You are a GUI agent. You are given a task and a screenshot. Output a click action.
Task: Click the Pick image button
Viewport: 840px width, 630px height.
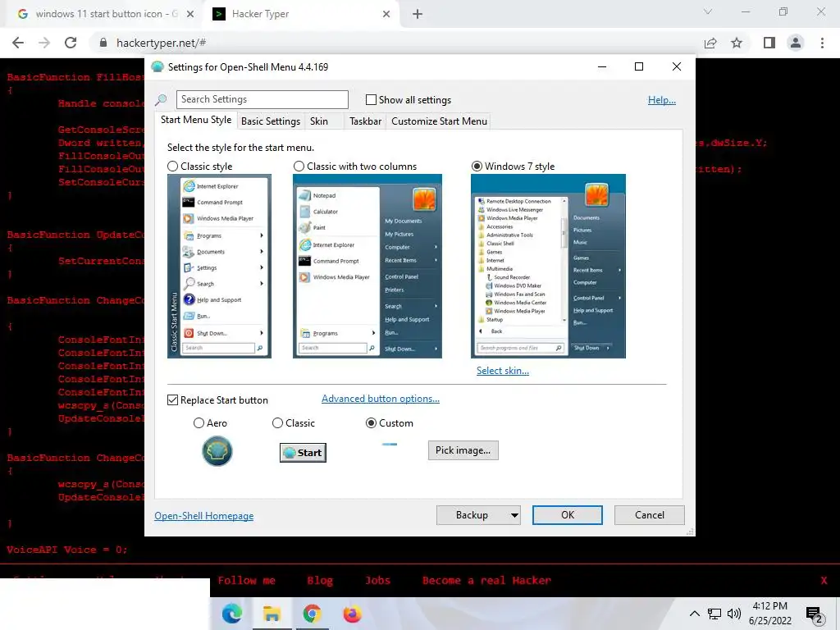tap(463, 450)
